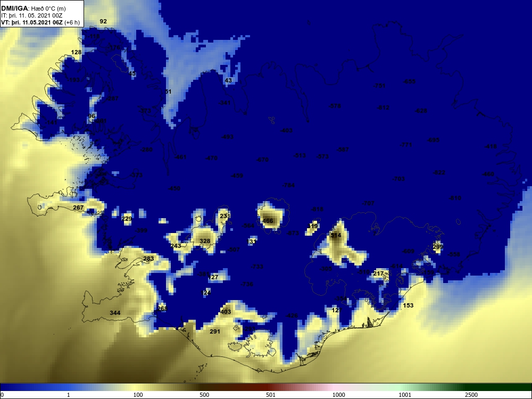Click the map value 92
Screen dimensions: 532x399
point(103,21)
